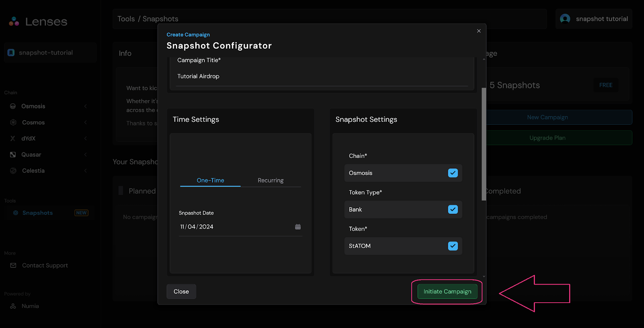This screenshot has height=328, width=644.
Task: Switch to the Recurring tab
Action: click(270, 180)
